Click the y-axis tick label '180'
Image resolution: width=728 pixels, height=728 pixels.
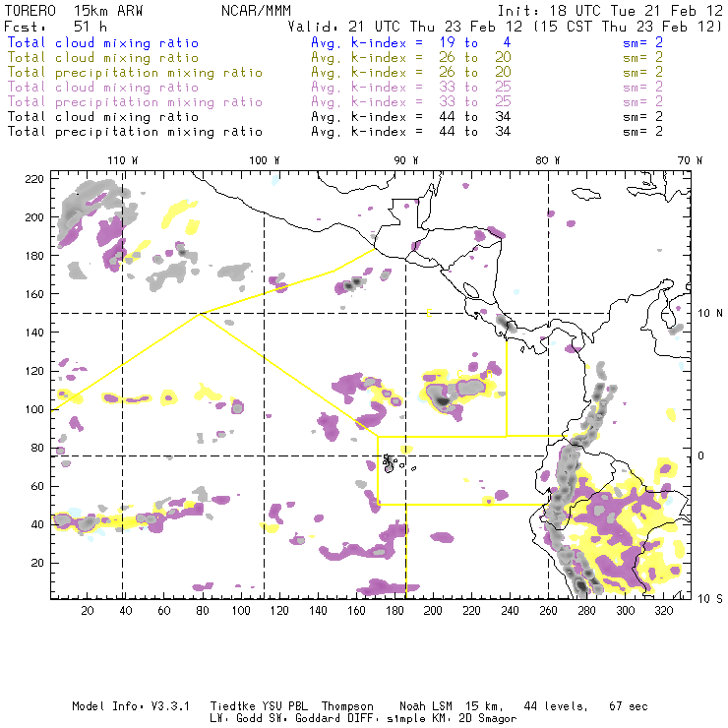click(x=34, y=256)
